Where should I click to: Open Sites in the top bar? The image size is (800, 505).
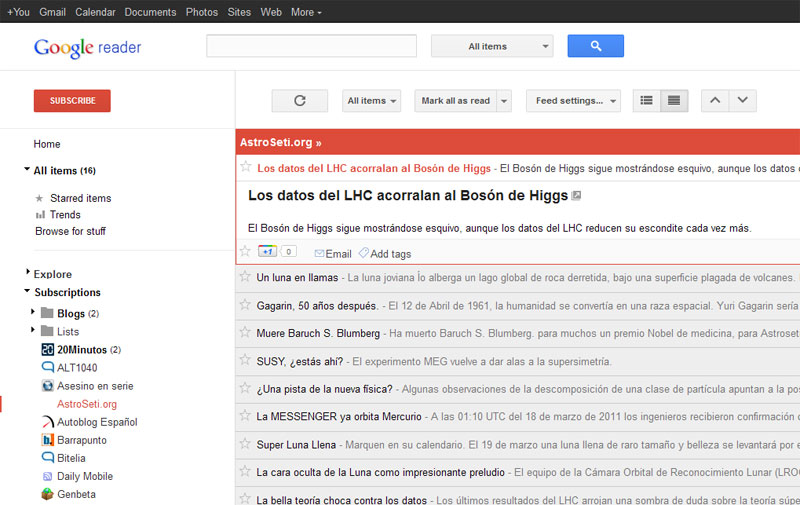[x=239, y=12]
